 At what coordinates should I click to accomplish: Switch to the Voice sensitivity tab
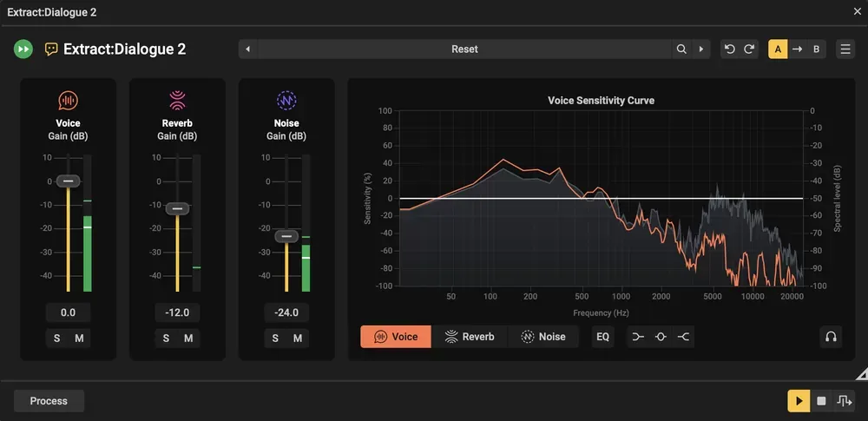(x=396, y=337)
